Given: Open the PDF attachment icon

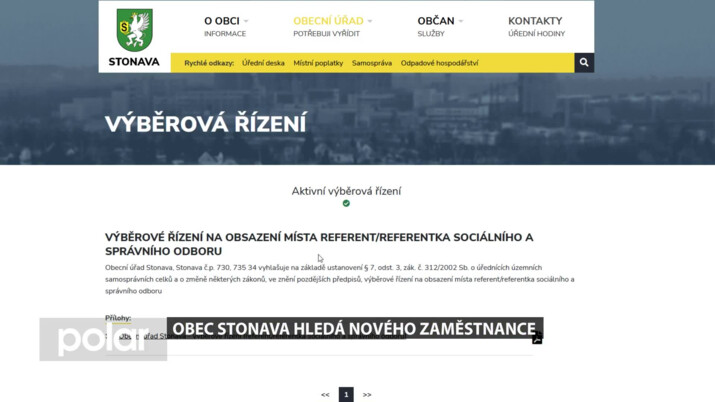Looking at the screenshot, I should pyautogui.click(x=537, y=339).
